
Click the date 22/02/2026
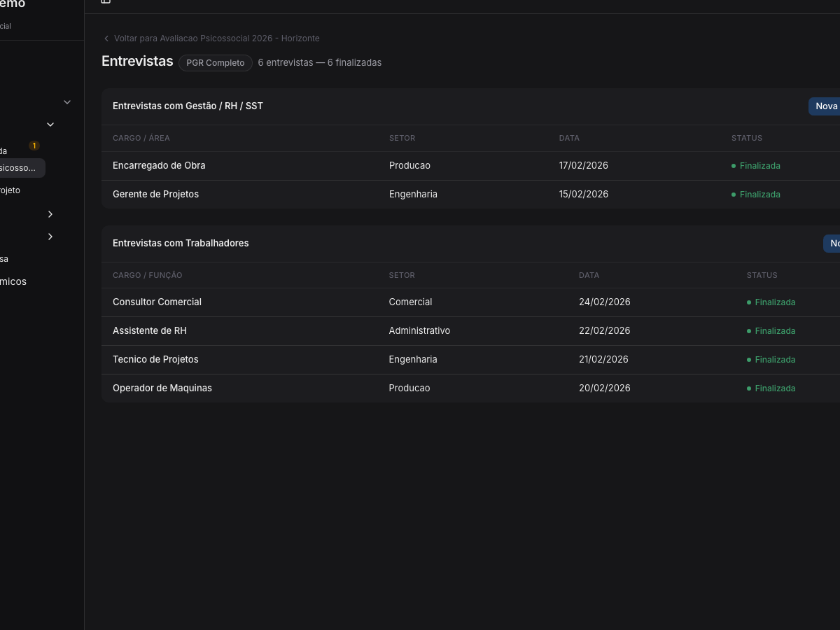604,331
